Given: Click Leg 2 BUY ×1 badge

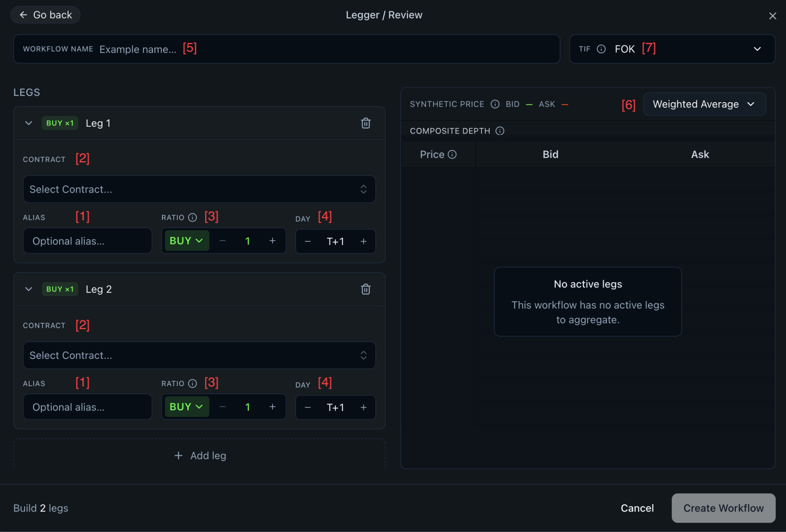Looking at the screenshot, I should click(60, 289).
